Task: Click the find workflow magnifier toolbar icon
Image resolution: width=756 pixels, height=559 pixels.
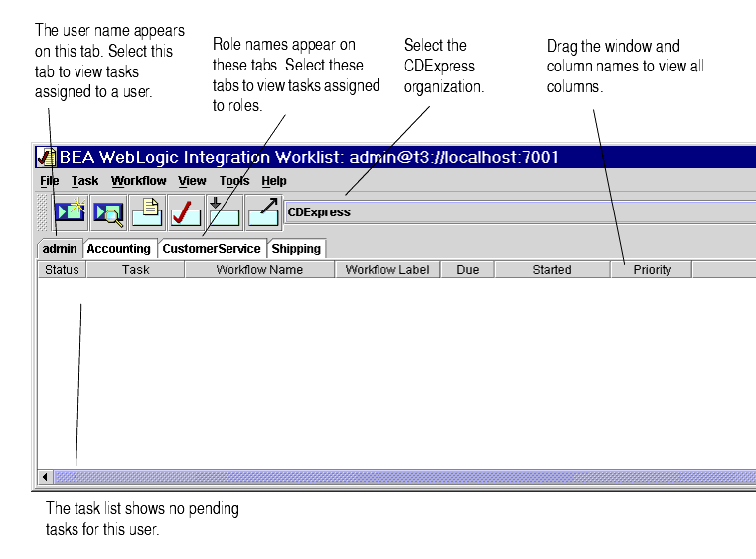Action: pyautogui.click(x=109, y=212)
